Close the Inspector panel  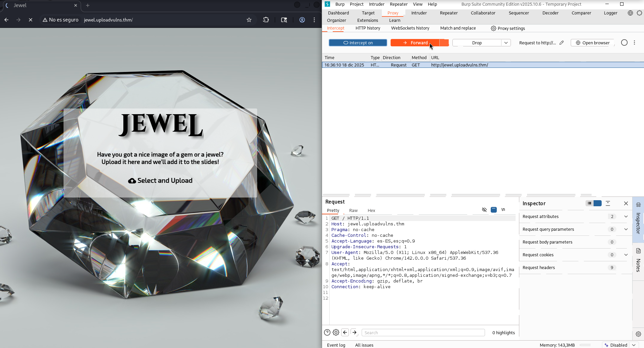tap(626, 203)
